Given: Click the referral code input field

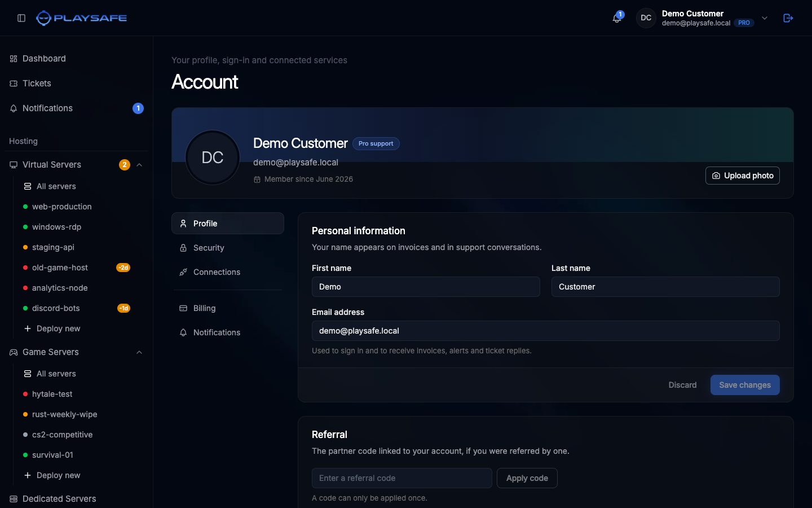Looking at the screenshot, I should click(x=402, y=478).
